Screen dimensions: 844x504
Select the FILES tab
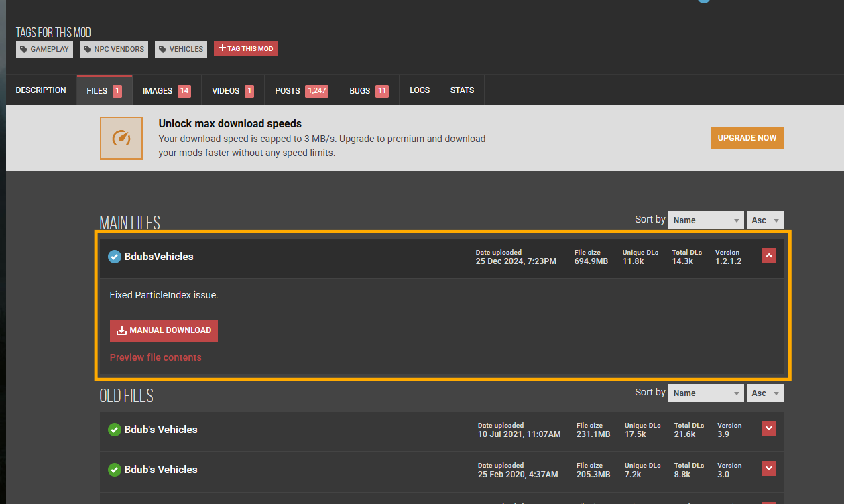pyautogui.click(x=105, y=90)
